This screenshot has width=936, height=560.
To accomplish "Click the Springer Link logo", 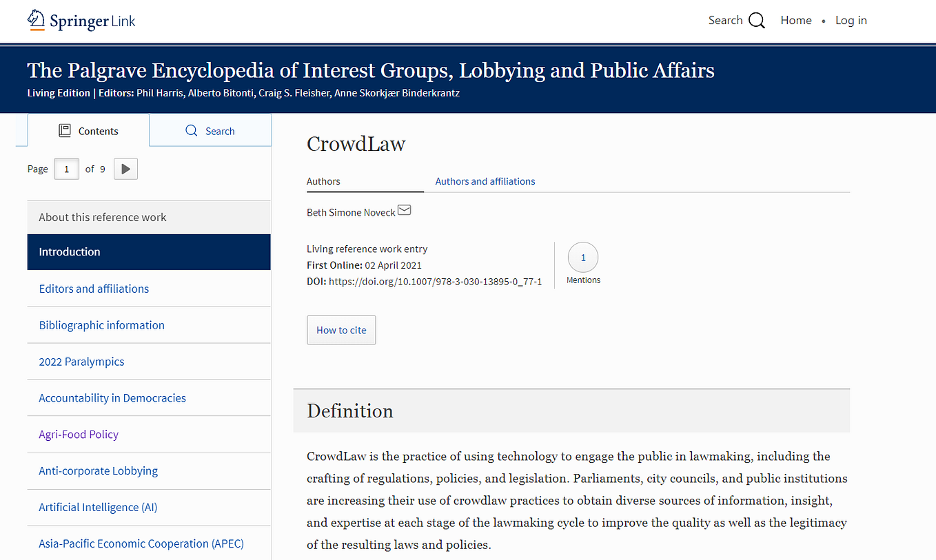I will [x=81, y=20].
